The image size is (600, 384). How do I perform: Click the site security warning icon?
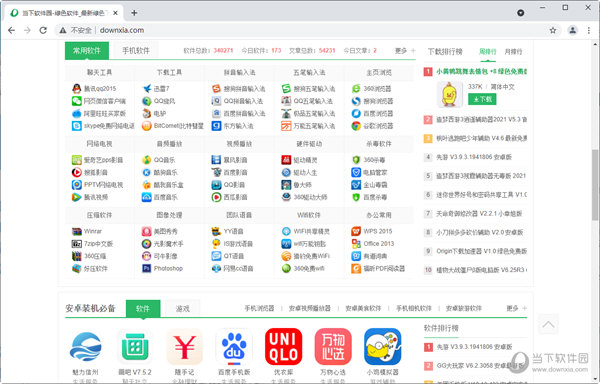point(63,30)
